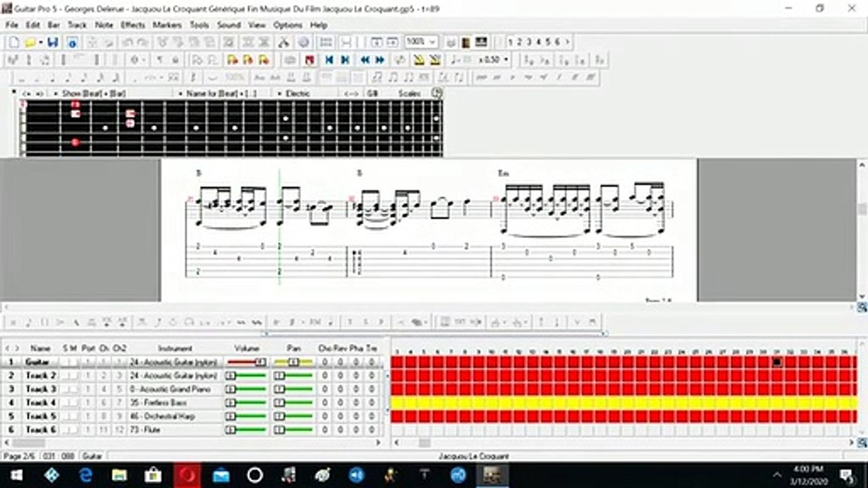Apply the ppp dynamic
868x488 pixels.
click(x=482, y=77)
